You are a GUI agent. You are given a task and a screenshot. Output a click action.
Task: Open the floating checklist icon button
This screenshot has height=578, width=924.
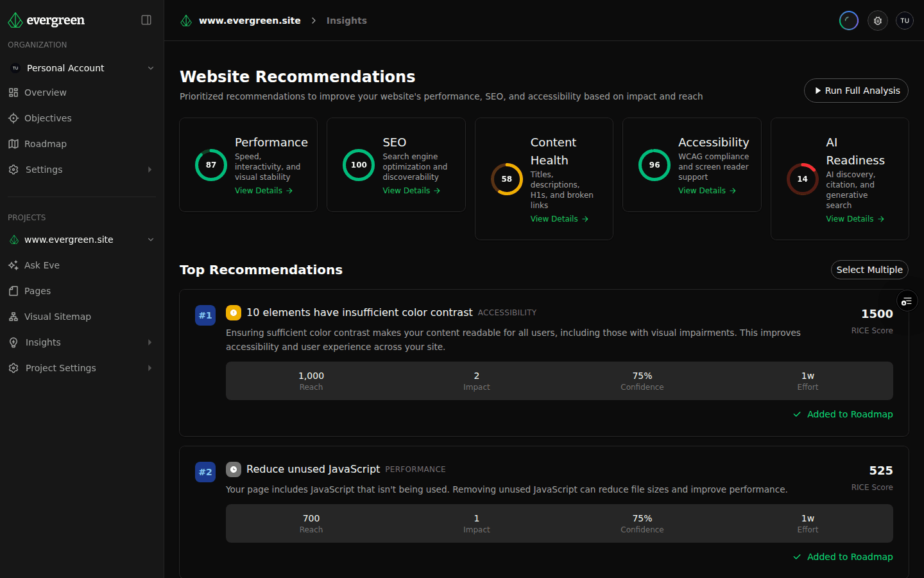(x=907, y=301)
